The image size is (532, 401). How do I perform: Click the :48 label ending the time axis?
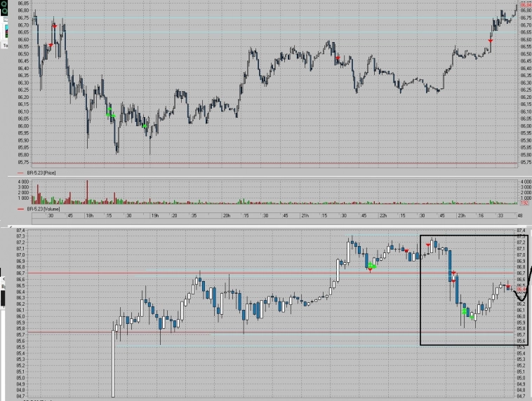pyautogui.click(x=519, y=216)
